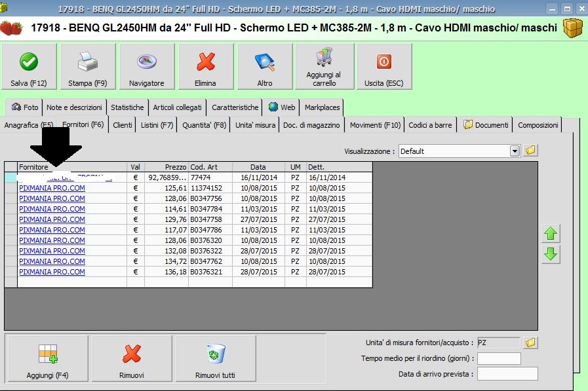Click folder icon next to Visualizzazione dropdown
Screen dimensions: 588x391
[x=530, y=151]
